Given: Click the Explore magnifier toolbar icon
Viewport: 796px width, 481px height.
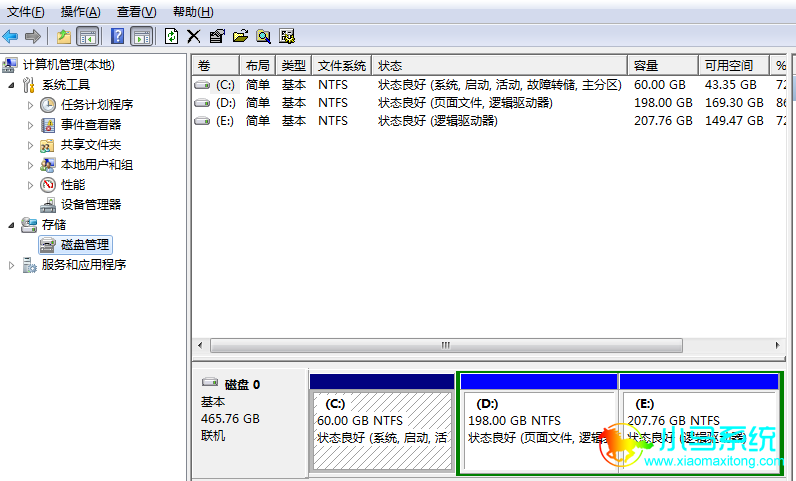Looking at the screenshot, I should click(x=263, y=36).
